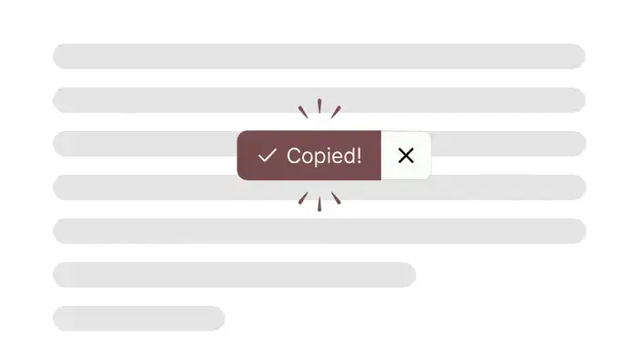
Task: Click the checkmark icon in the toast
Action: click(x=267, y=156)
